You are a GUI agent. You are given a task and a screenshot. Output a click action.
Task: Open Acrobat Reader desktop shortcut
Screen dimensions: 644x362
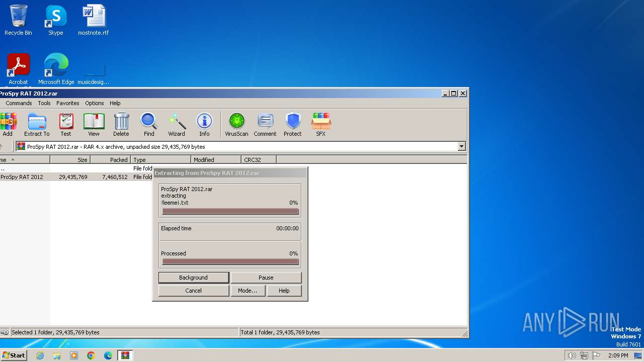point(19,70)
